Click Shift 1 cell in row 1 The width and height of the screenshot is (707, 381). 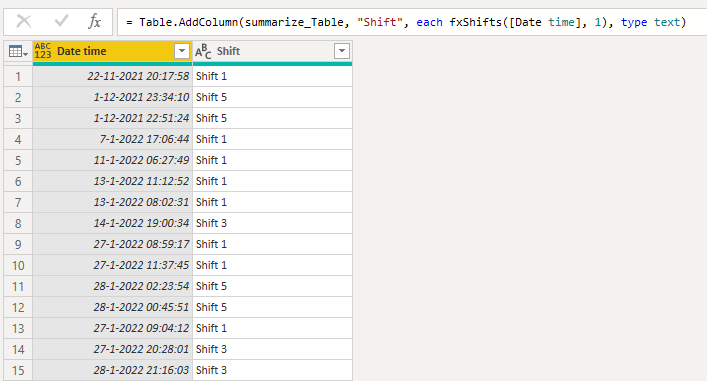[x=272, y=76]
